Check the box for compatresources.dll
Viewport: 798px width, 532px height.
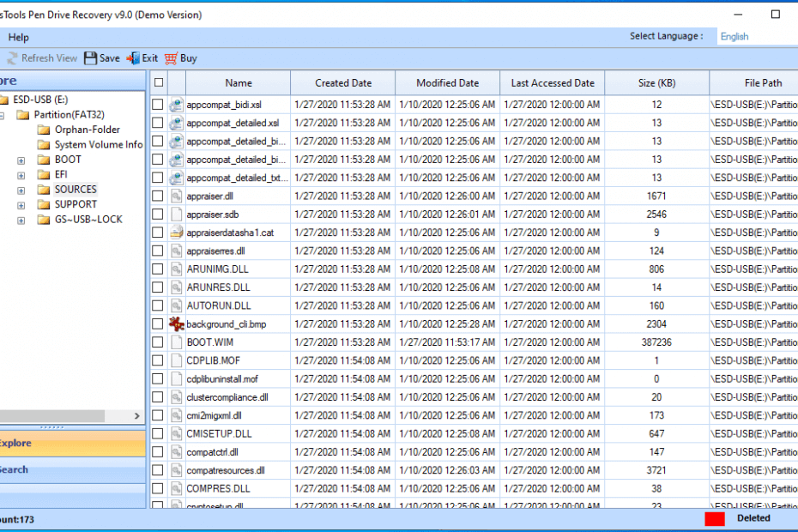(x=158, y=470)
